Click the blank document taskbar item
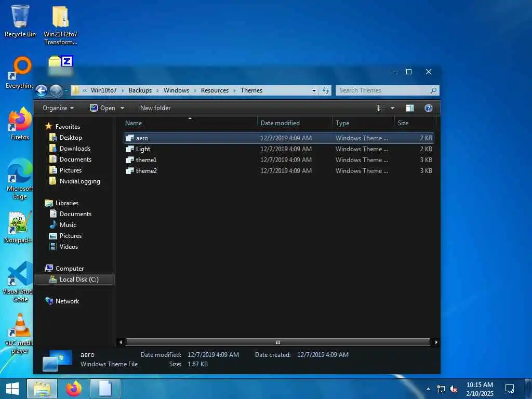The height and width of the screenshot is (399, 532). 105,389
